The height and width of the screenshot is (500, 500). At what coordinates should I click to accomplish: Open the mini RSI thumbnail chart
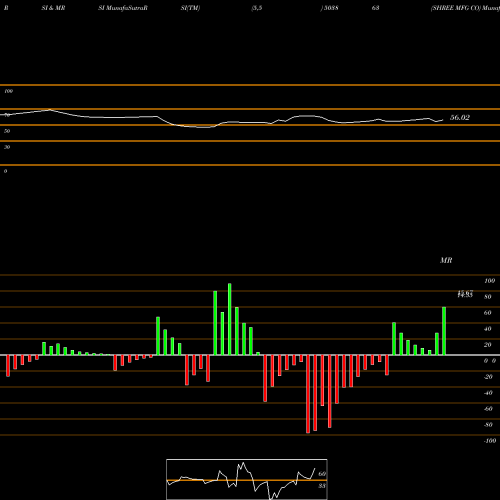pos(247,479)
